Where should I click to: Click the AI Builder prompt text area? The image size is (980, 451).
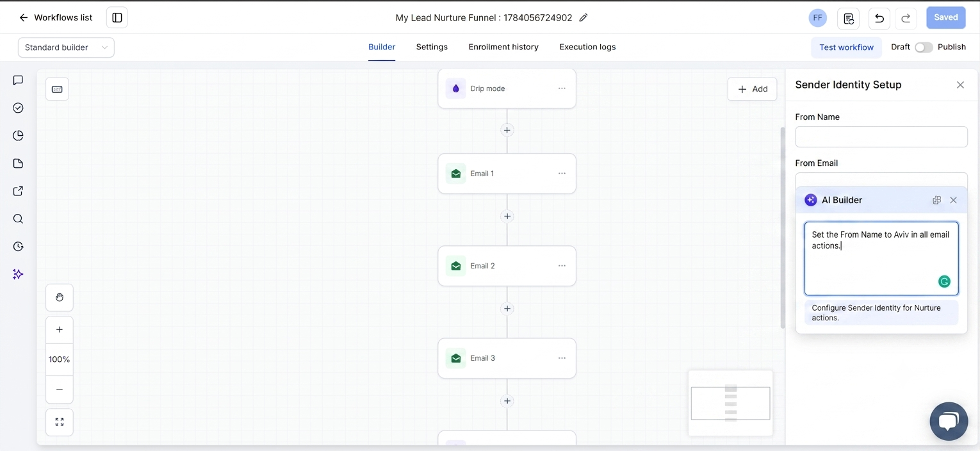click(881, 259)
